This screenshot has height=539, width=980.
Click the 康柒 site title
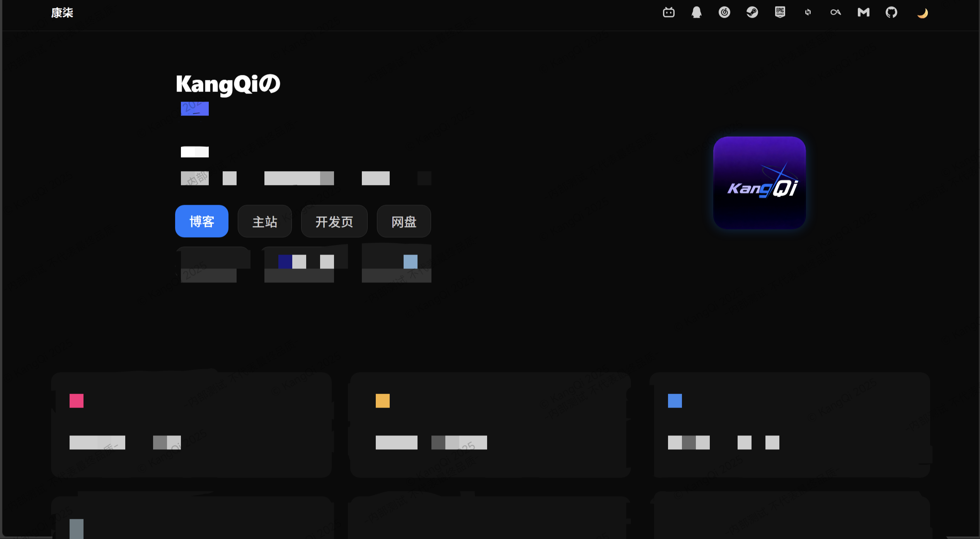(x=62, y=13)
